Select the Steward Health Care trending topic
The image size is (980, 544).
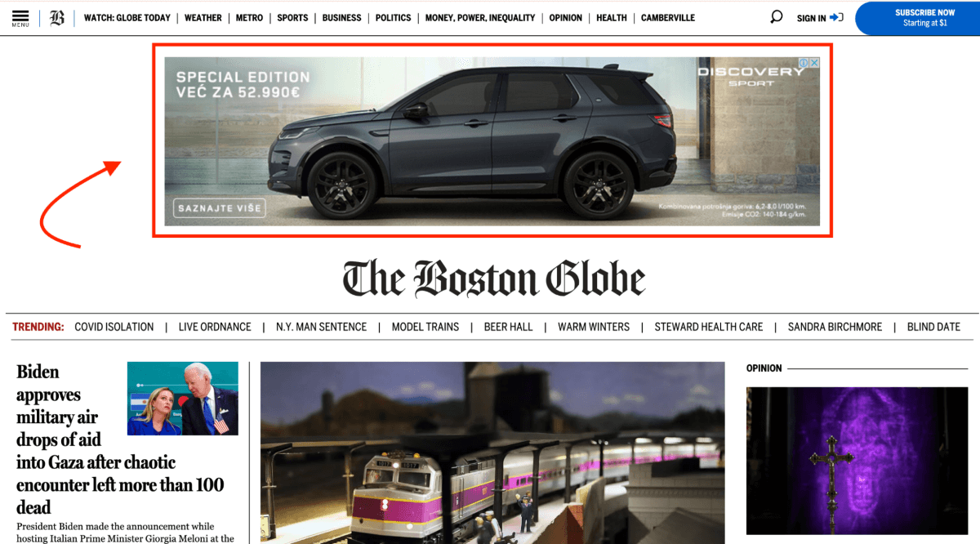tap(708, 327)
